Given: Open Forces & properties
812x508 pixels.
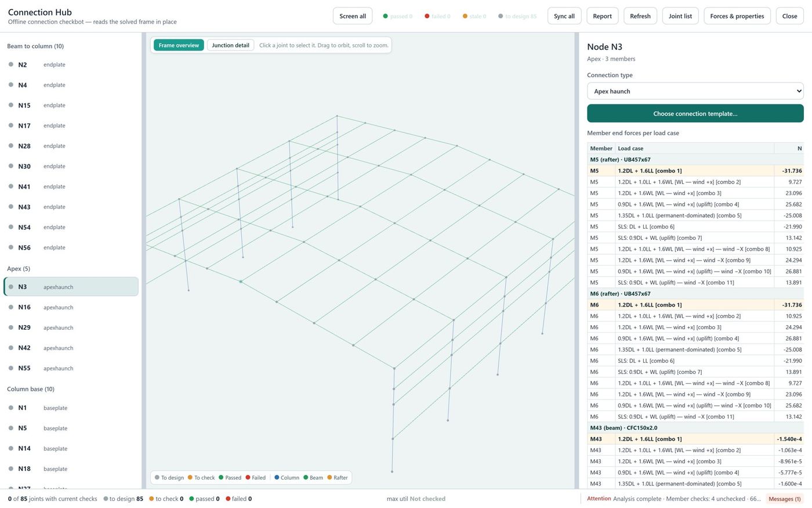Looking at the screenshot, I should click(x=737, y=16).
